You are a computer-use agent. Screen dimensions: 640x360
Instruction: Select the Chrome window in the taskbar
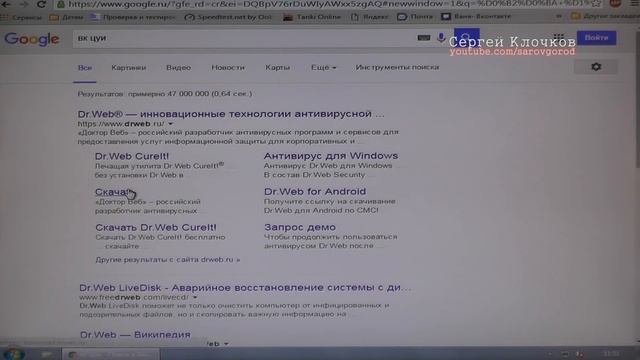tap(111, 354)
